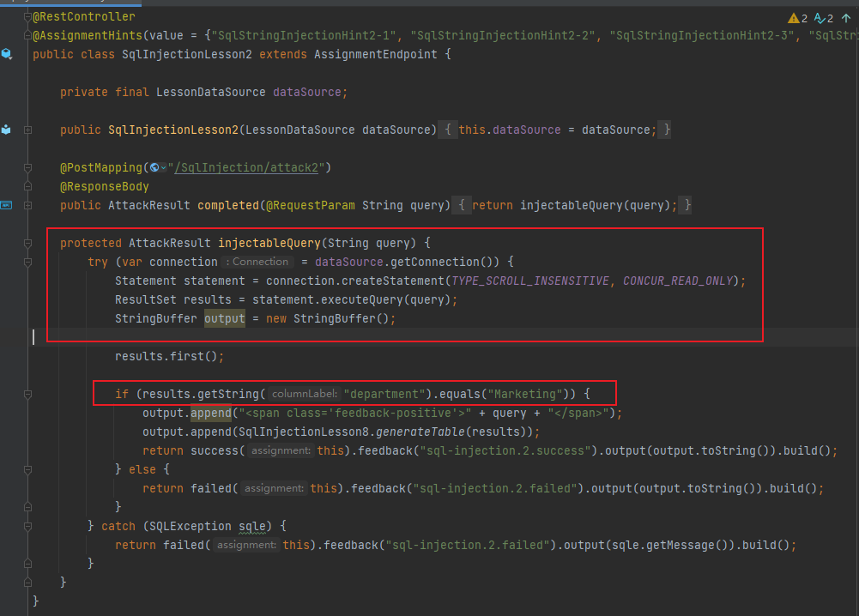859x616 pixels.
Task: Click the up arrow previous highlighted error icon
Action: point(847,18)
